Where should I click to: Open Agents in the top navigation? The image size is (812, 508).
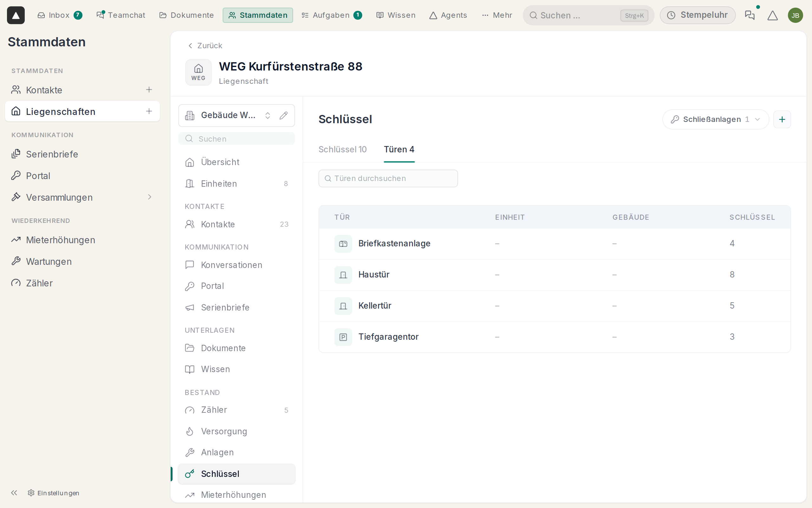click(448, 15)
